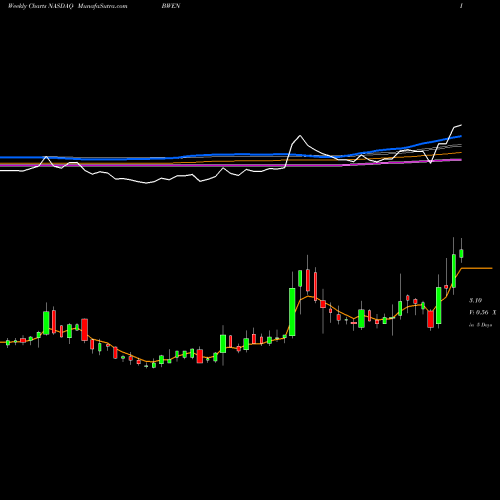Click the tallest green candlestick mid-chart
This screenshot has height=500, width=500.
(292, 312)
